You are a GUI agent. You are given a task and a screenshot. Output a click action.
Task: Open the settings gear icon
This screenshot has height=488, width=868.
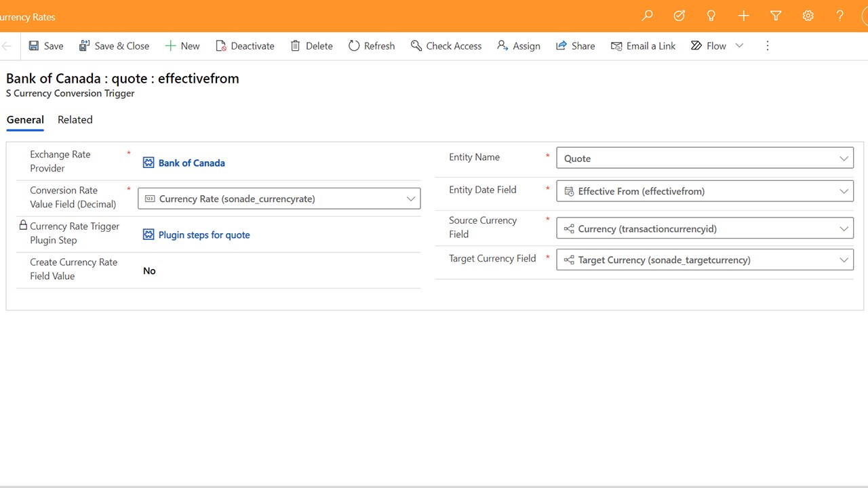[808, 16]
